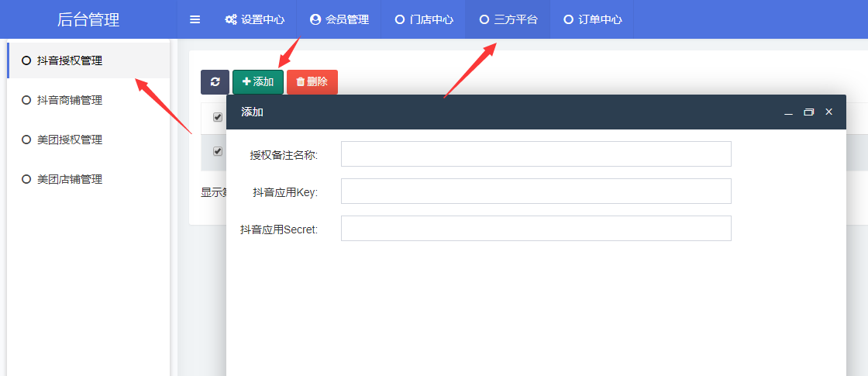This screenshot has height=376, width=868.
Task: Click the circle icon beside 美团授权管理
Action: 26,140
